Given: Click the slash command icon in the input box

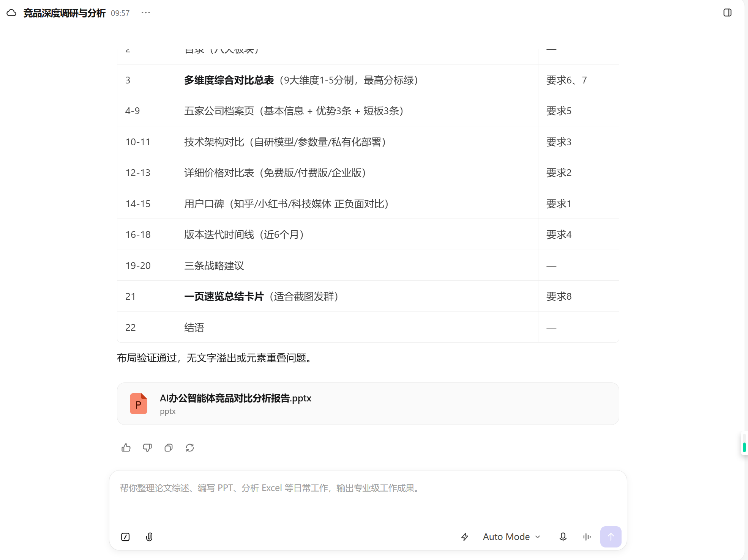Looking at the screenshot, I should coord(125,537).
